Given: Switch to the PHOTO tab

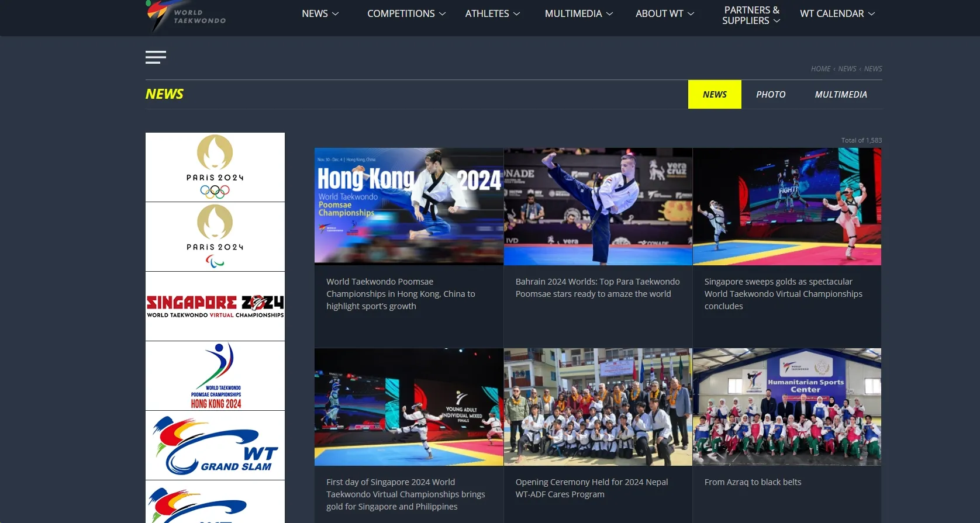Looking at the screenshot, I should click(x=771, y=94).
